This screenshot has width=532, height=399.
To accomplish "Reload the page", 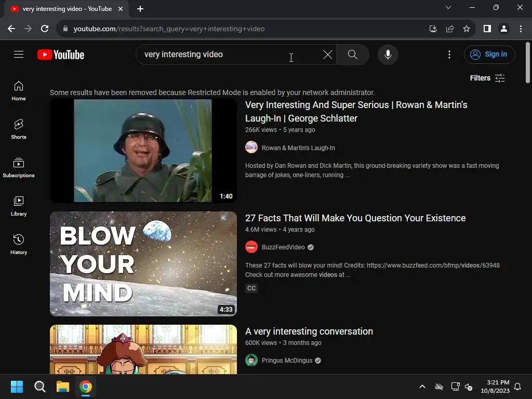I will tap(45, 29).
